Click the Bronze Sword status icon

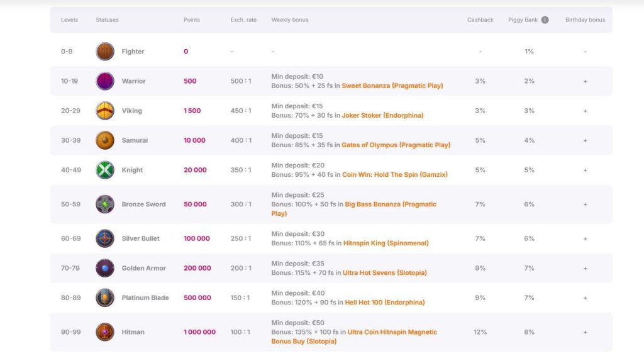click(105, 204)
